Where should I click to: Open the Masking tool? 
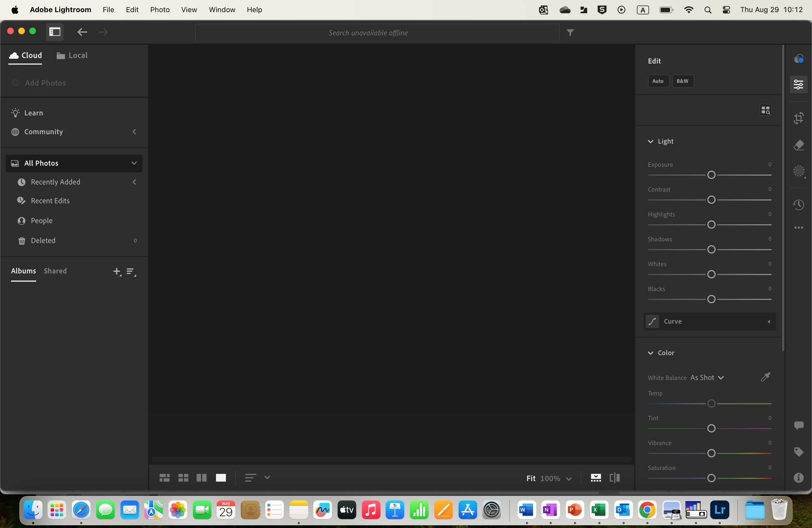(x=798, y=171)
